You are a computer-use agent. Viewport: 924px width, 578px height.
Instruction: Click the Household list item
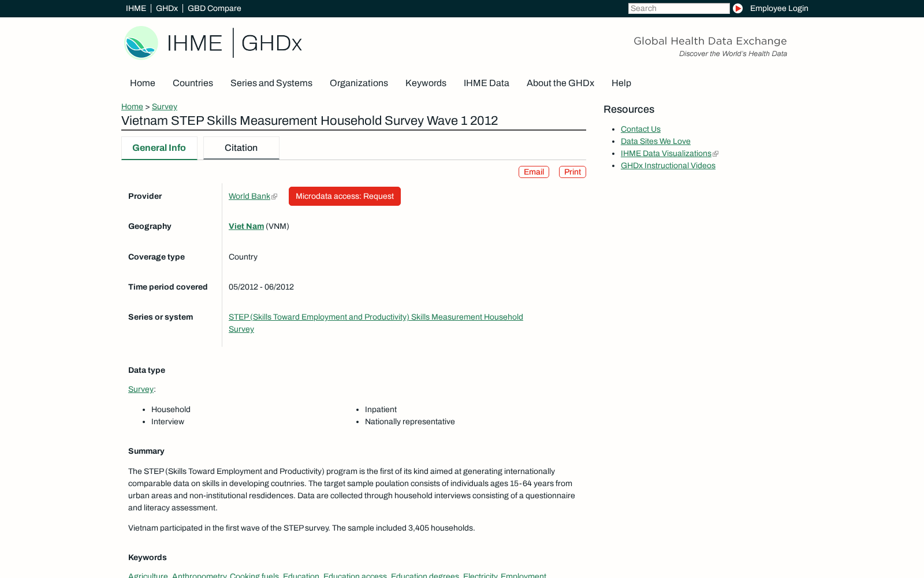click(x=171, y=409)
